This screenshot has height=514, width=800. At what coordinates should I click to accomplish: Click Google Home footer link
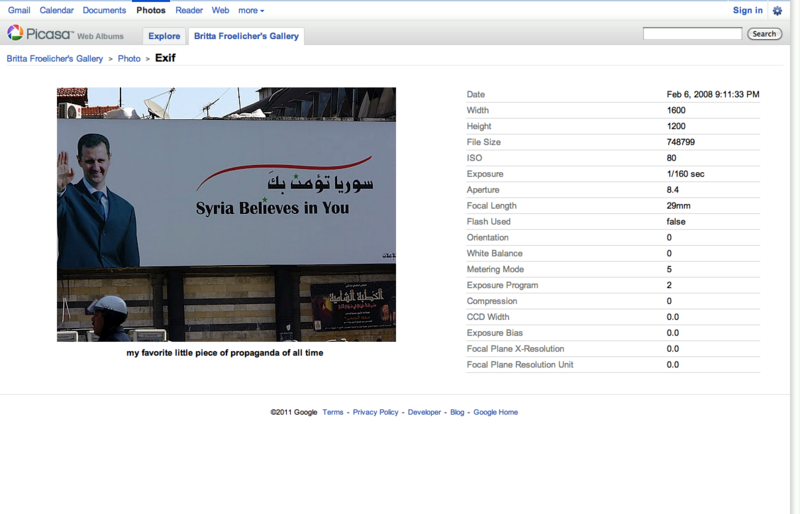click(x=495, y=412)
